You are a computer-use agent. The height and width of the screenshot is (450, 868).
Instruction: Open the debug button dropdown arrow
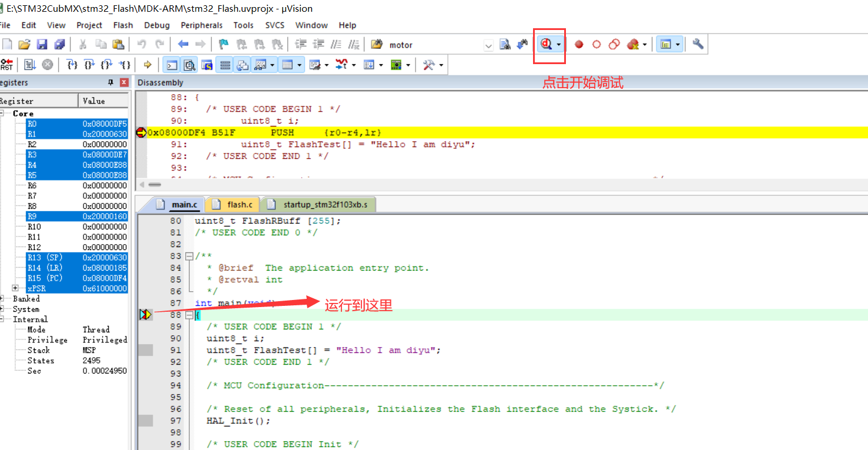tap(558, 45)
